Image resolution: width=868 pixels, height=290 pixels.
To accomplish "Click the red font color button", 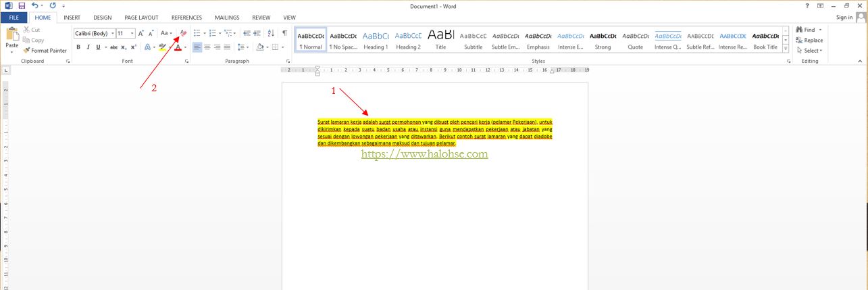I will tap(178, 47).
